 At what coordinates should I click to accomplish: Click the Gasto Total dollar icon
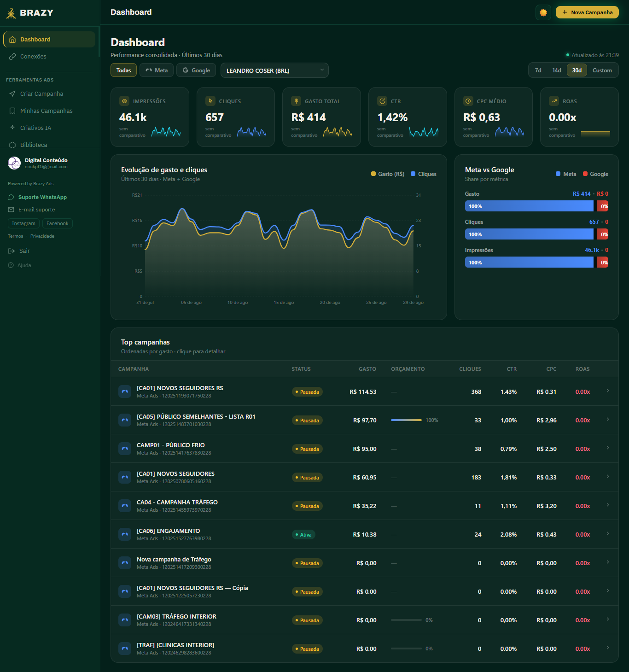pos(296,101)
